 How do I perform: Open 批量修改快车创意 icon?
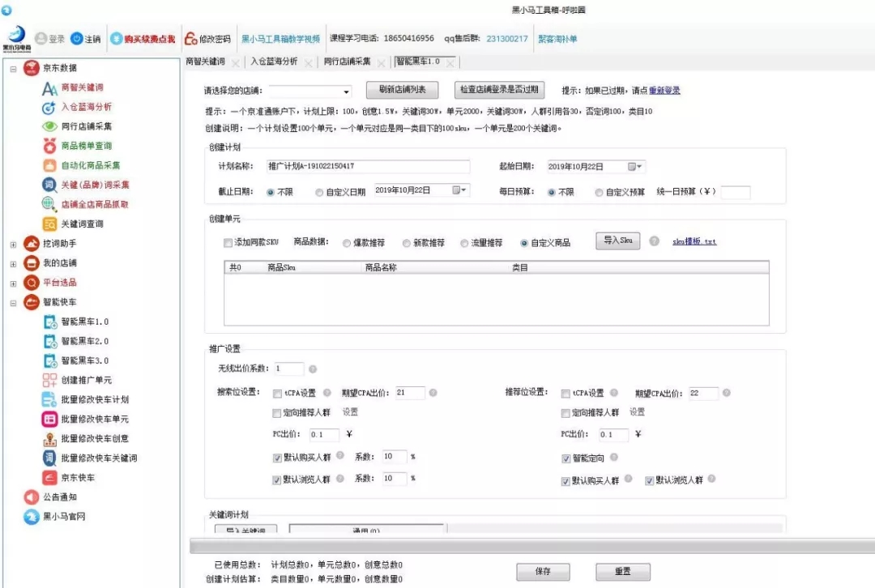tap(49, 439)
